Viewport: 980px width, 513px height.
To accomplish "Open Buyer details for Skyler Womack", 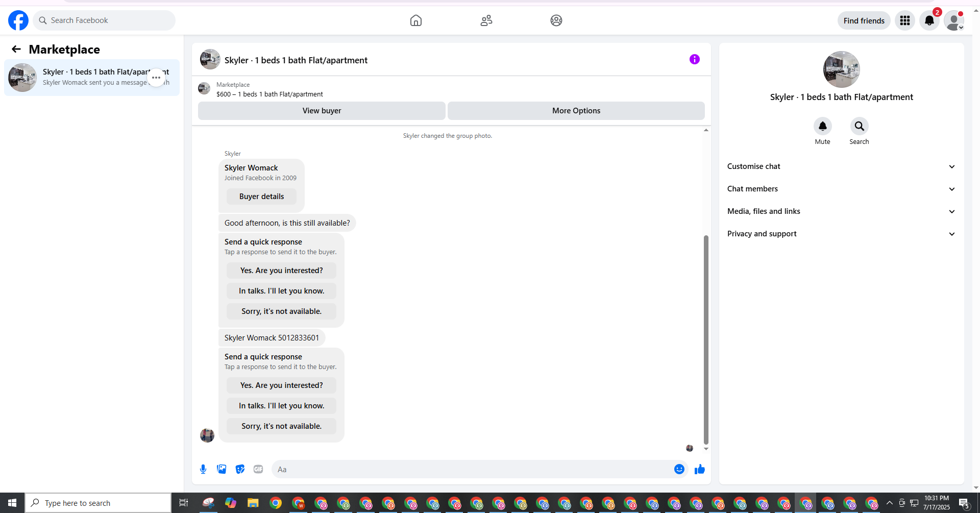I will click(261, 197).
